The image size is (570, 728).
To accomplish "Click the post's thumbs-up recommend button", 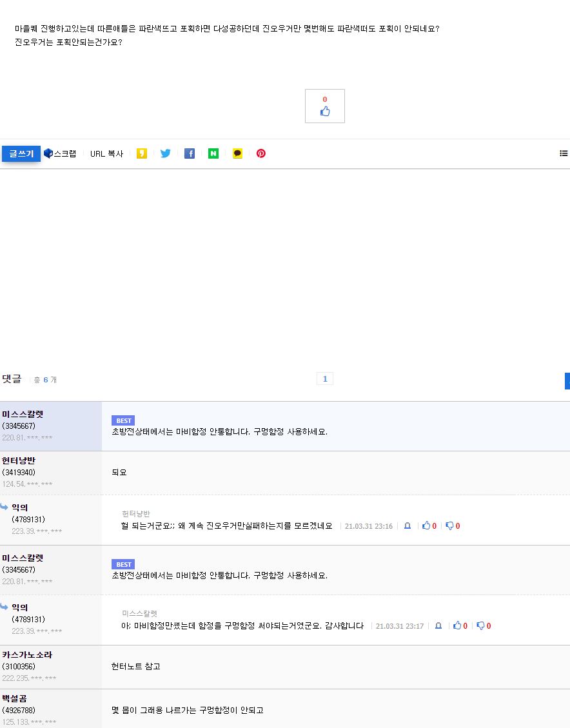I will point(324,106).
